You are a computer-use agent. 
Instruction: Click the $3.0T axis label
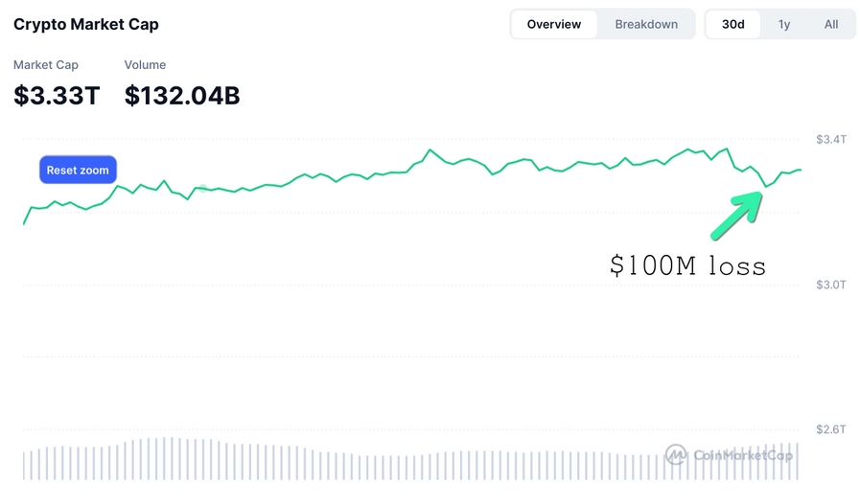tap(831, 285)
